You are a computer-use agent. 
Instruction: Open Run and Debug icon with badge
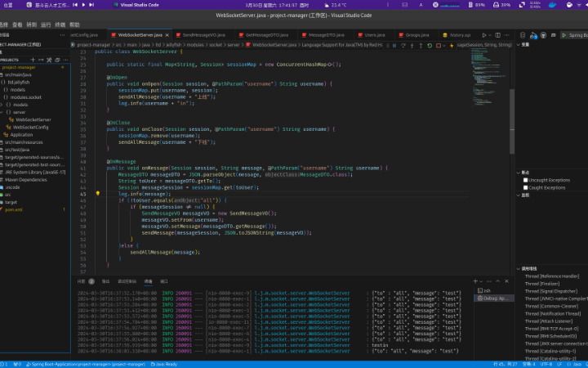tap(532, 35)
